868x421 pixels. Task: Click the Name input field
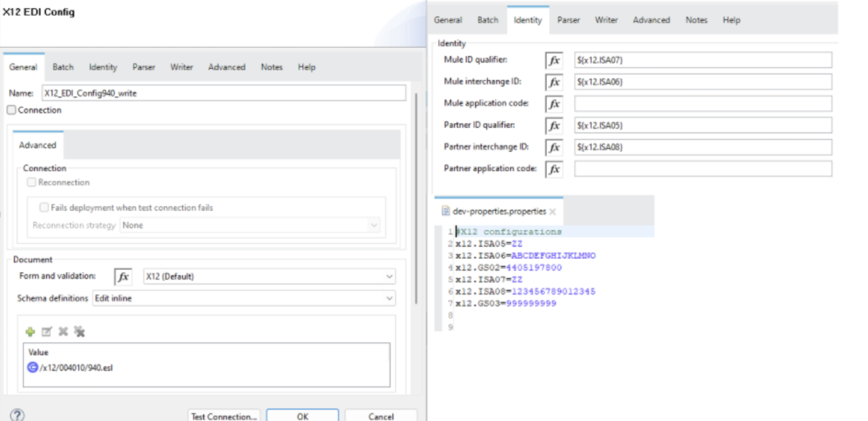(x=224, y=93)
